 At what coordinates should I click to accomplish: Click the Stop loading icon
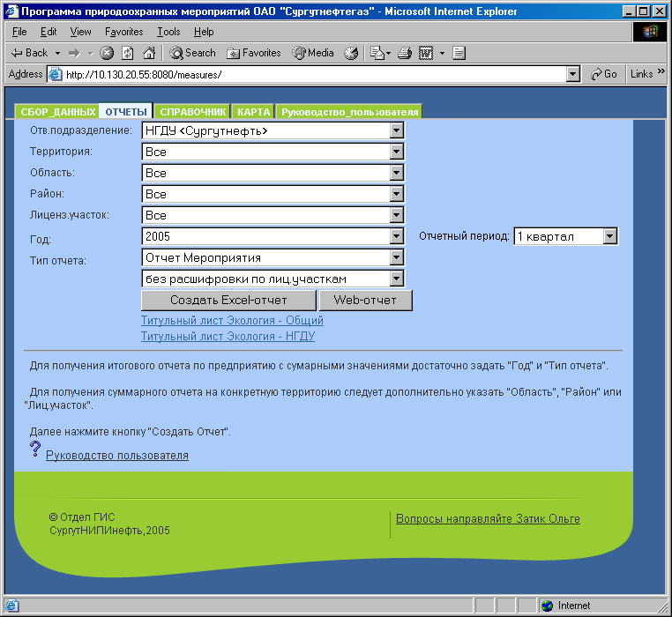click(107, 53)
